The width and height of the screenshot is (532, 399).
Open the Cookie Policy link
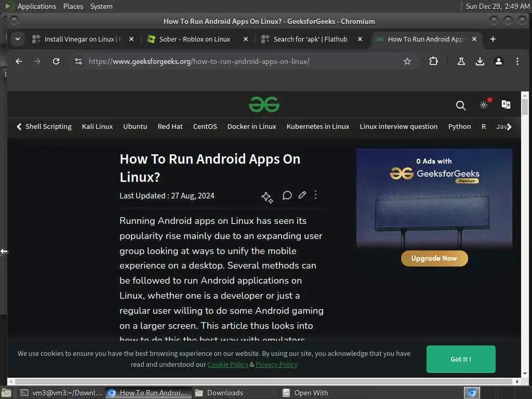tap(228, 364)
